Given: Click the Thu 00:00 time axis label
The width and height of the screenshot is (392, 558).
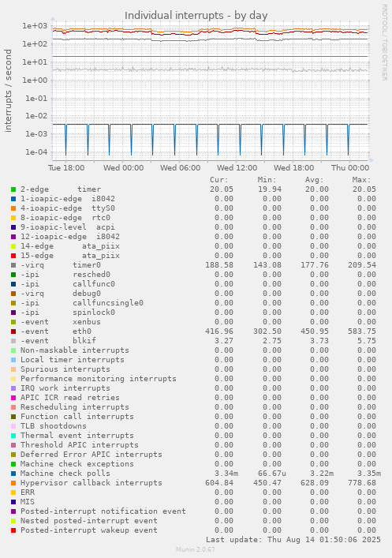Looking at the screenshot, I should click(350, 167).
